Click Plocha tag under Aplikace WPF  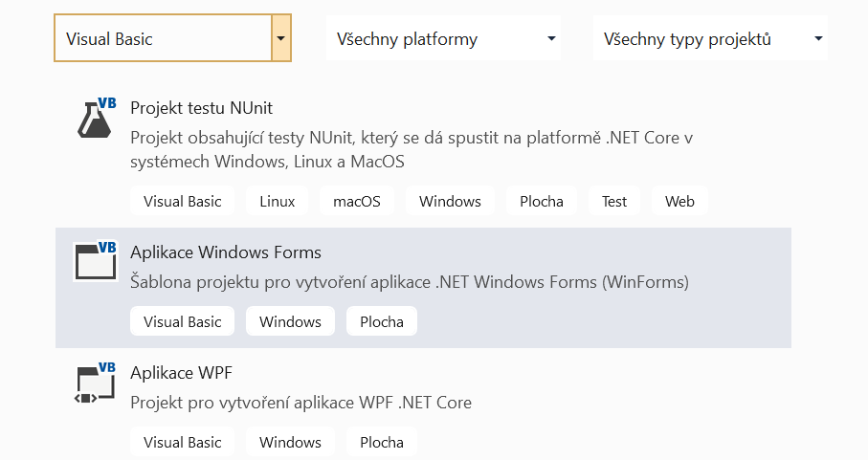(382, 442)
